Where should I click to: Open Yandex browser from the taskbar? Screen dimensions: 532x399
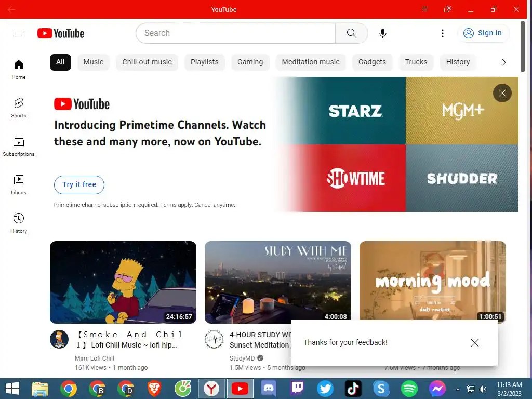[212, 389]
